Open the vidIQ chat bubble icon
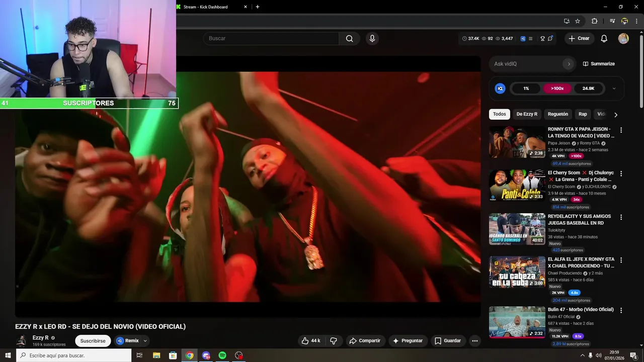The image size is (644, 362). pyautogui.click(x=550, y=39)
